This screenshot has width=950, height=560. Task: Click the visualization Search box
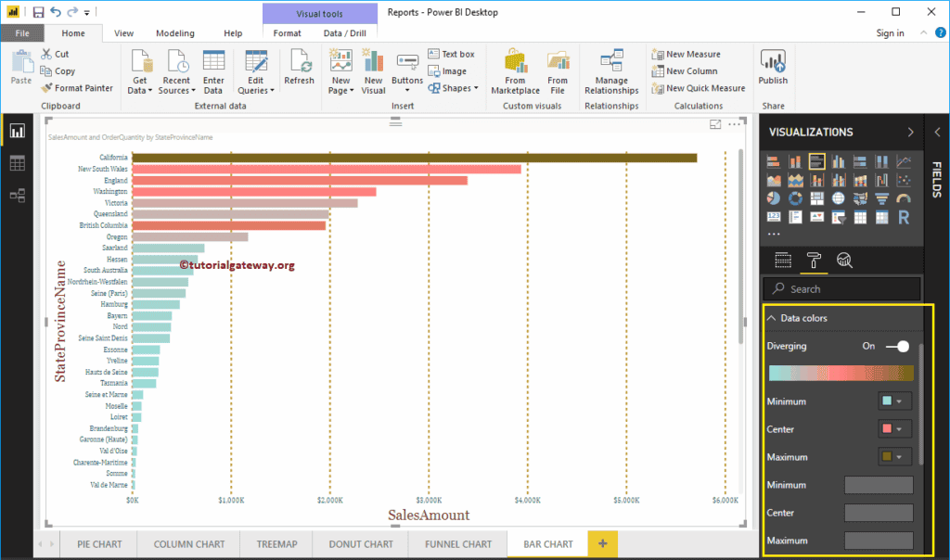(841, 288)
